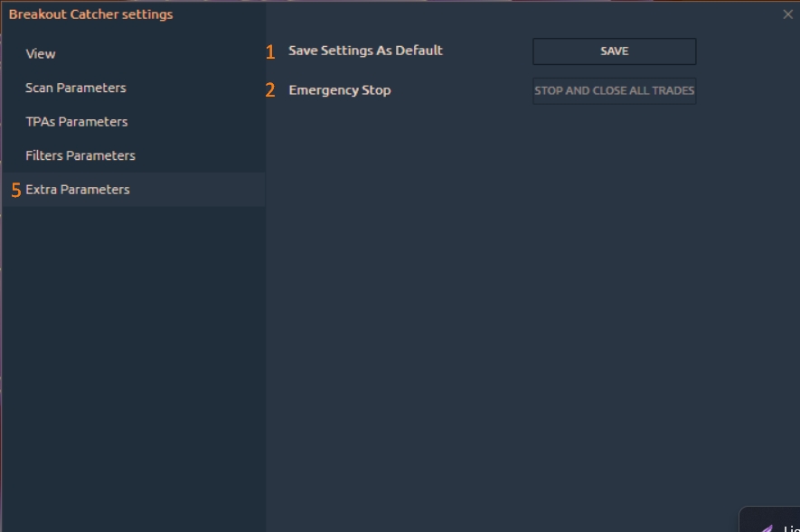800x532 pixels.
Task: Switch to Scan Parameters section
Action: (76, 88)
